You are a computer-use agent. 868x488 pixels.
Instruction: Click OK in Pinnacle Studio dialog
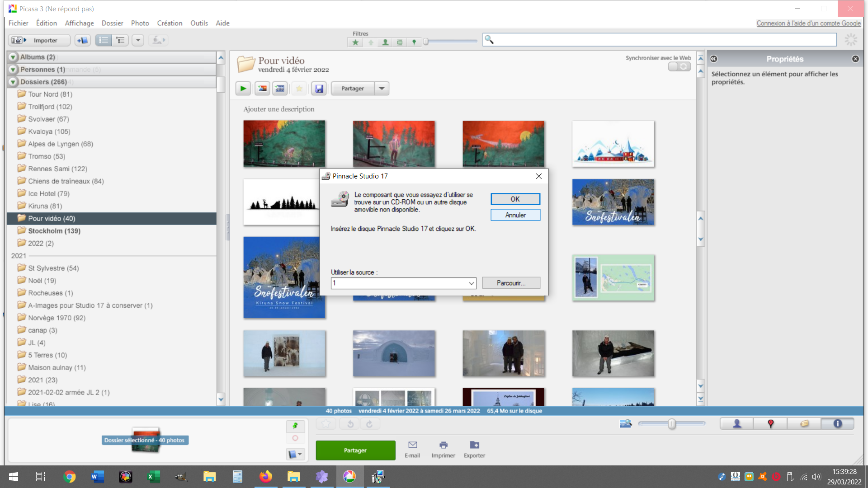coord(515,199)
